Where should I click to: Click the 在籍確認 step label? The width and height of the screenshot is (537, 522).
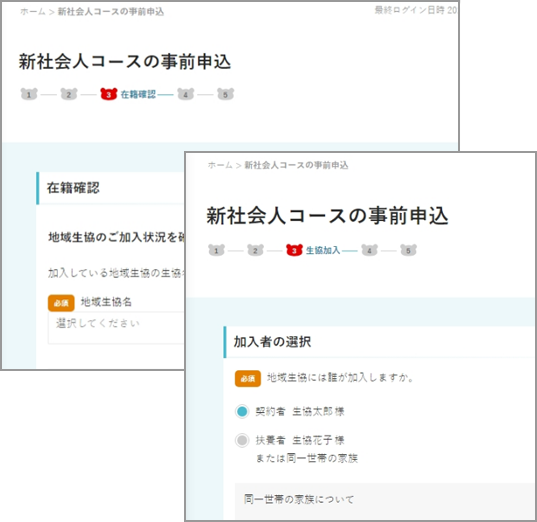[x=138, y=94]
